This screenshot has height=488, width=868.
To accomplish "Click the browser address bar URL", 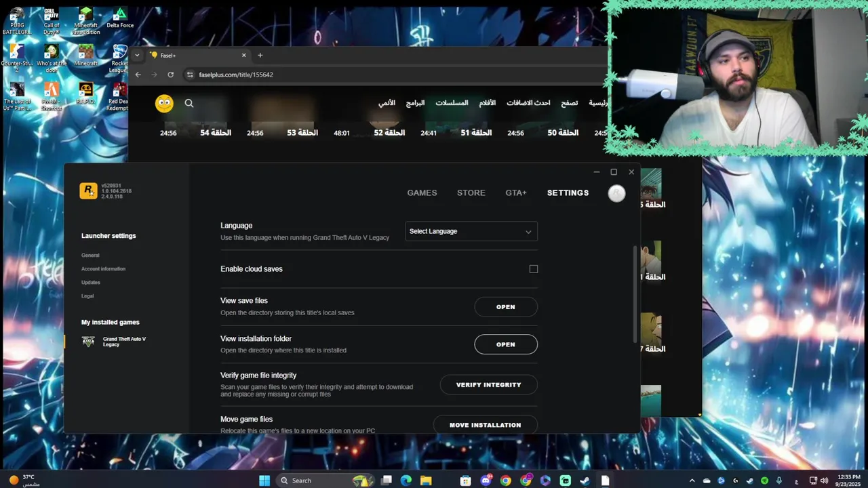I will pos(236,75).
